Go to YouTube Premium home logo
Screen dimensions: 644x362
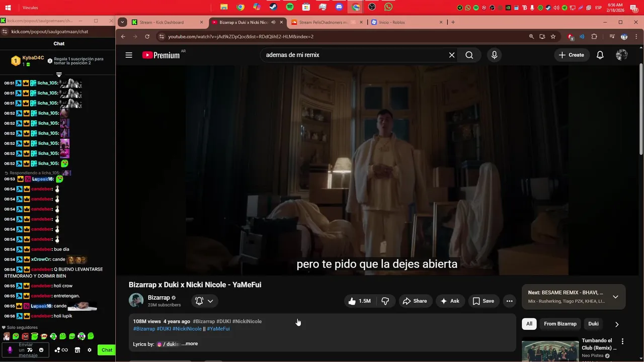[x=161, y=55]
